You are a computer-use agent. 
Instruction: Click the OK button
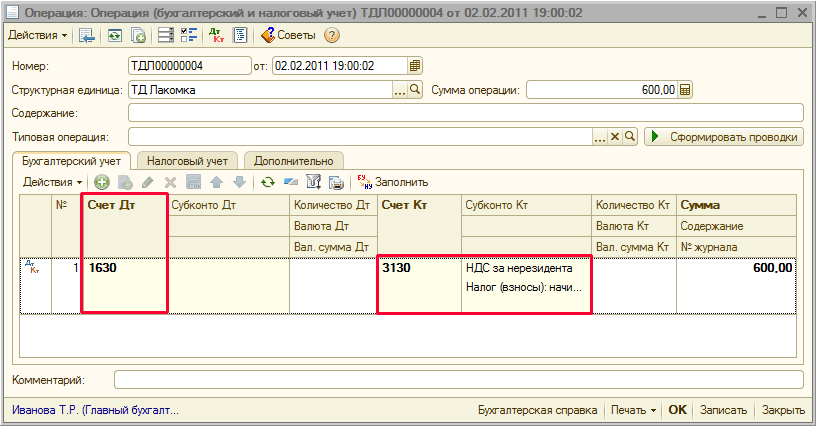pos(677,410)
